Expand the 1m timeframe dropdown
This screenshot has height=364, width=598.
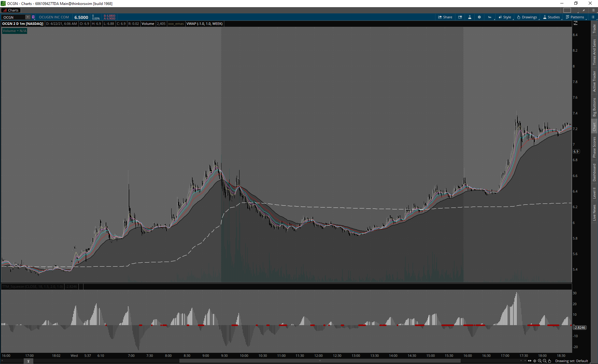490,17
